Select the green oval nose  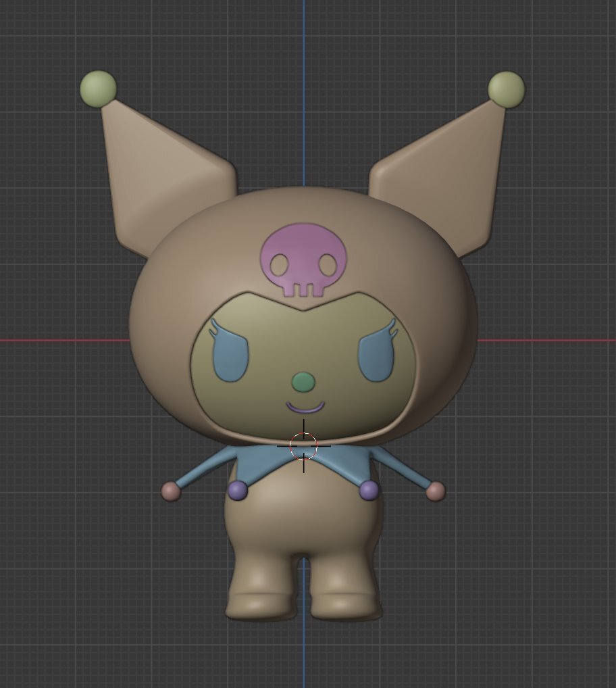[303, 382]
